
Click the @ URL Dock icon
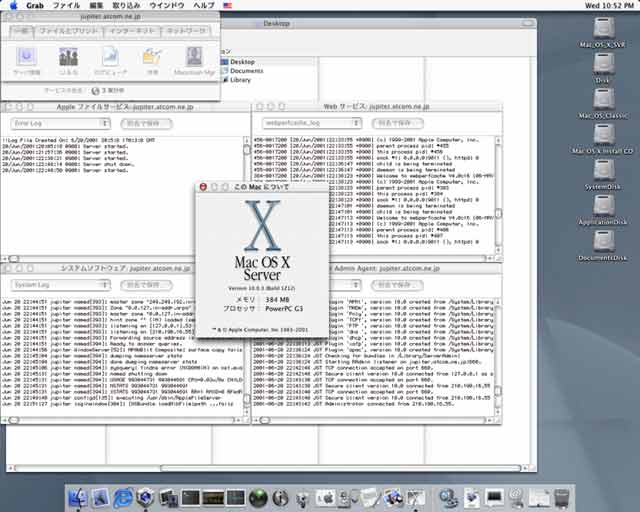point(517,498)
